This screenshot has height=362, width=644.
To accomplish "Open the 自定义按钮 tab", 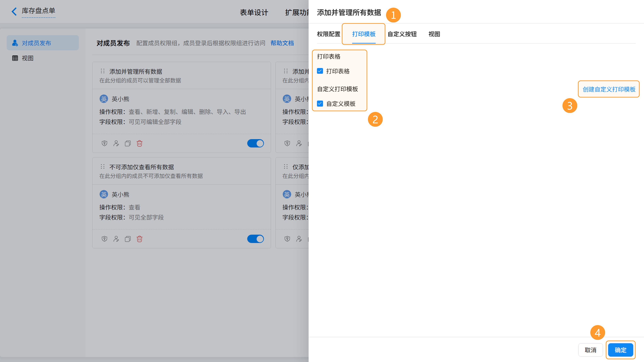I will (x=402, y=34).
